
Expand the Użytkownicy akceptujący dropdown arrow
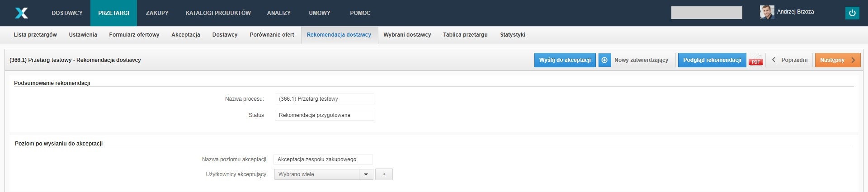366,174
